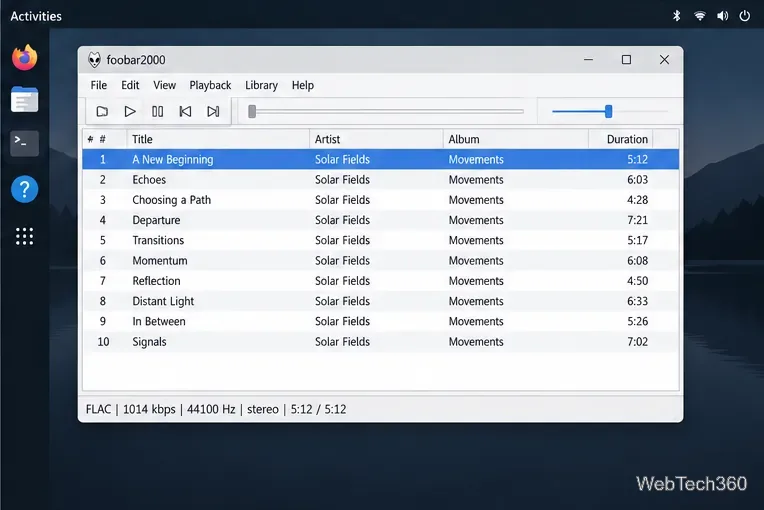Click '1014 kbps' in the status bar
The height and width of the screenshot is (510, 764).
(149, 409)
